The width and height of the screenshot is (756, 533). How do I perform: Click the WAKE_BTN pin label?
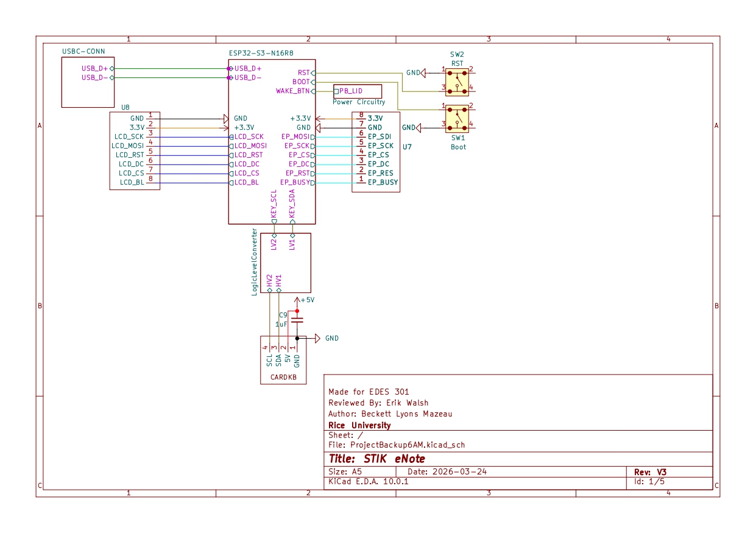coord(292,91)
